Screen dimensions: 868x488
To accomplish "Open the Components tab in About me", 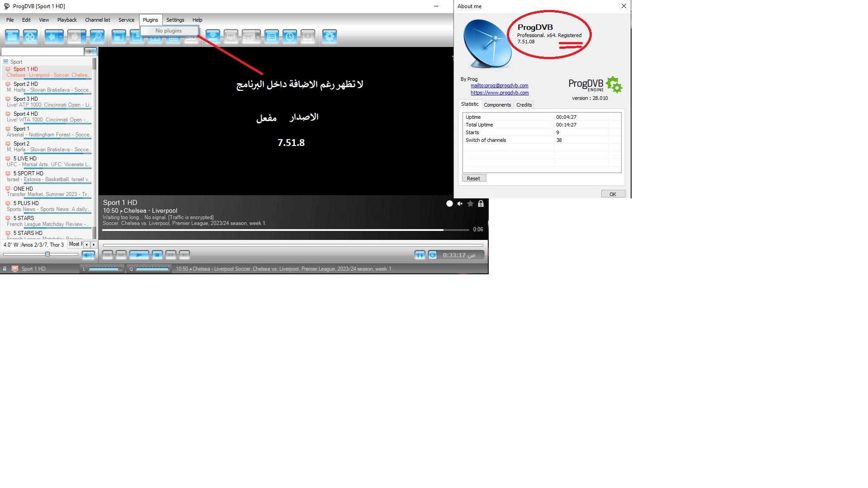I will point(497,105).
